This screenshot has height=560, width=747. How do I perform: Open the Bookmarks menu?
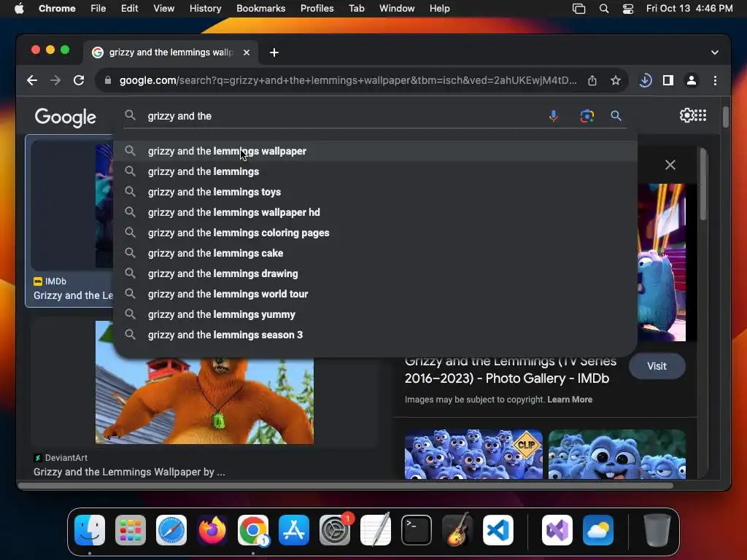coord(260,9)
